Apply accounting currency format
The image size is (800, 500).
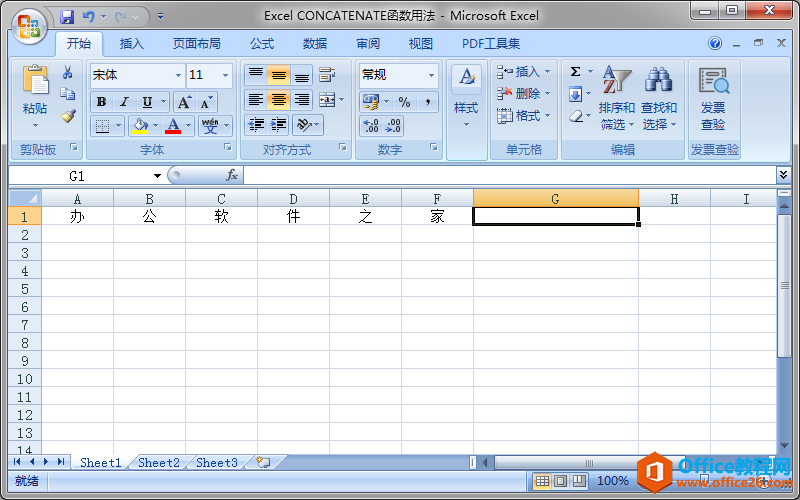pos(371,102)
